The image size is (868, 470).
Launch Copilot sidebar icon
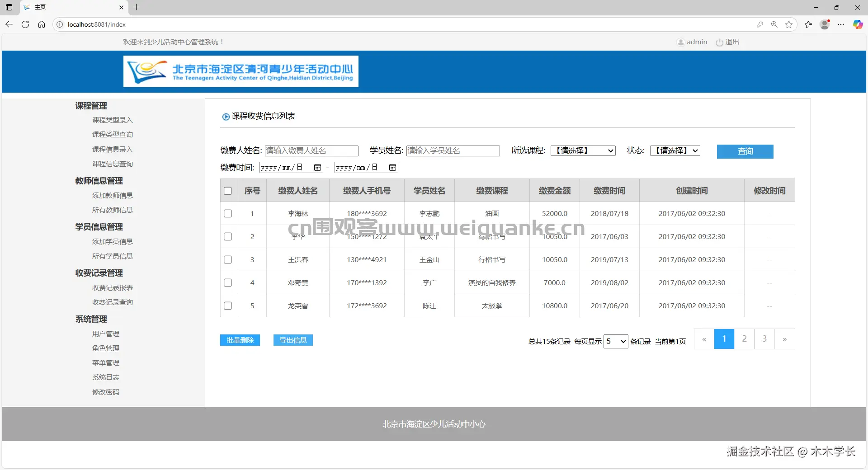click(858, 24)
